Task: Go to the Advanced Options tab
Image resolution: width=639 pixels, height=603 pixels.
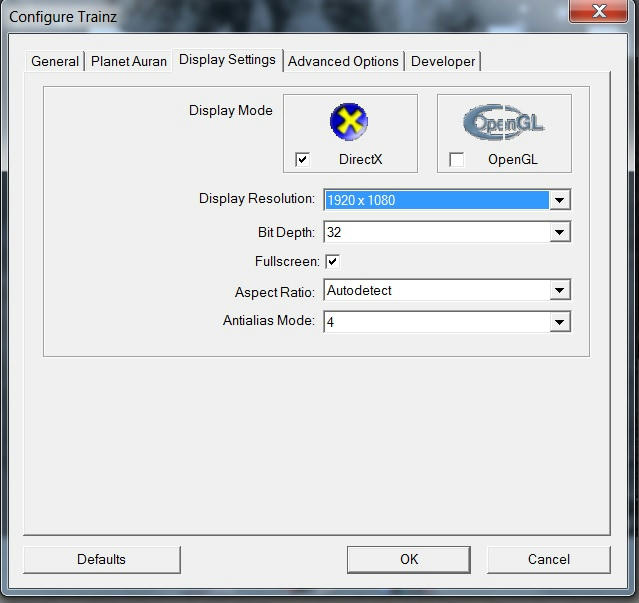Action: [343, 62]
